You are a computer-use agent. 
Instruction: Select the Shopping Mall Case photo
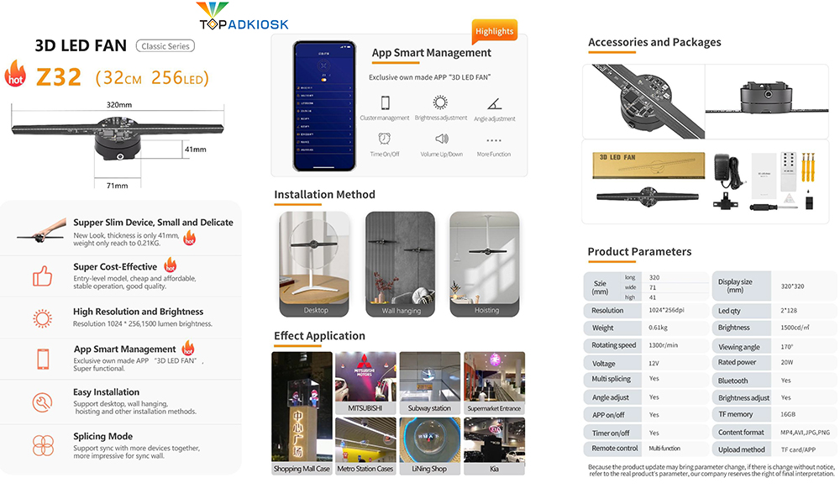302,413
